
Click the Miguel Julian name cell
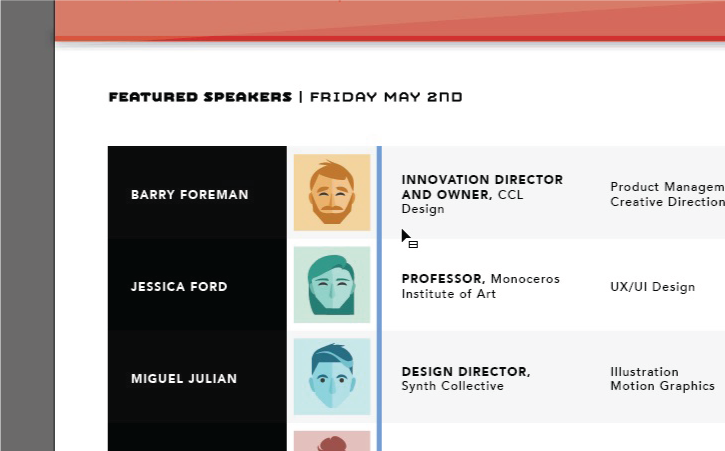coord(184,379)
